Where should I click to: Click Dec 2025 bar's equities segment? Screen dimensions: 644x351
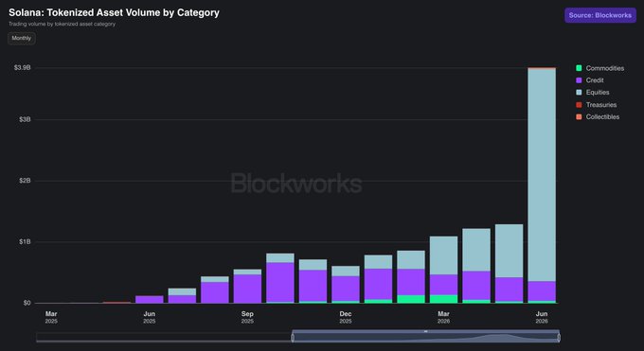[x=346, y=271]
